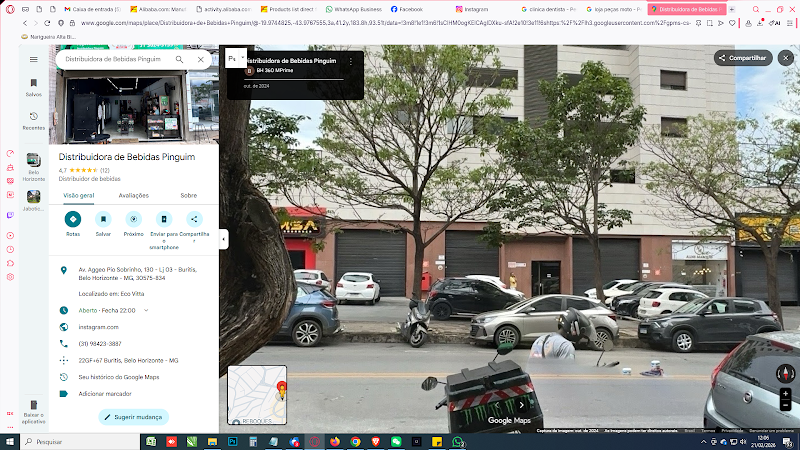Open the Salvos icon in sidebar
This screenshot has height=450, width=800.
tap(34, 84)
